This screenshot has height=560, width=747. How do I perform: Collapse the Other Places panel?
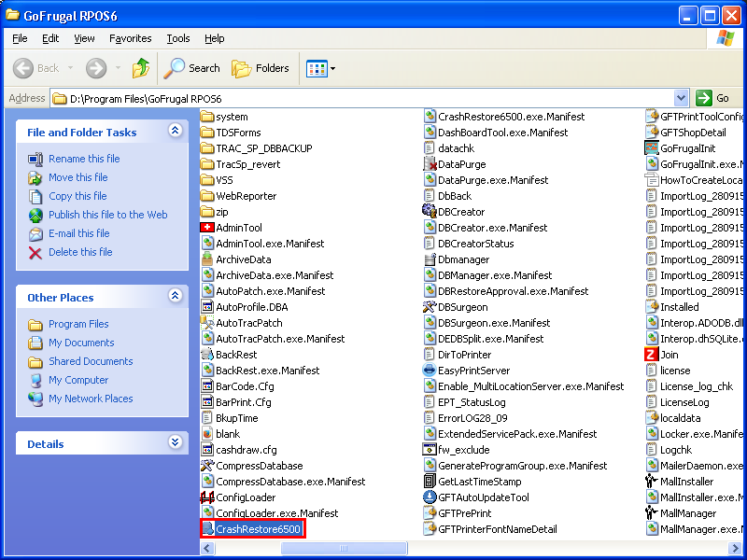point(175,297)
